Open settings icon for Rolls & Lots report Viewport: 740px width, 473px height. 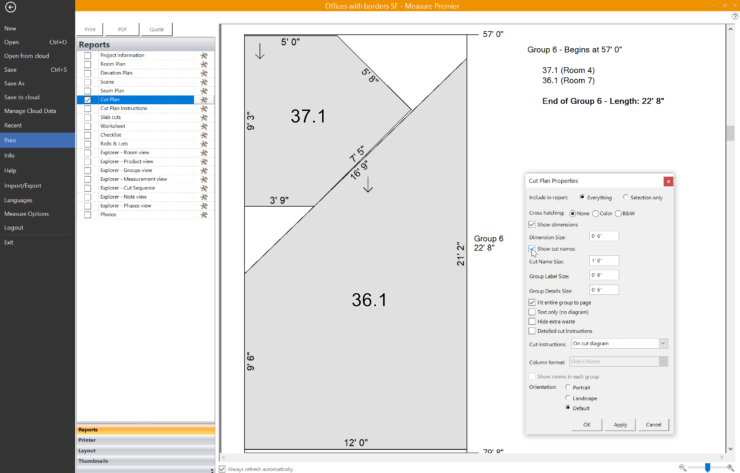click(x=204, y=144)
